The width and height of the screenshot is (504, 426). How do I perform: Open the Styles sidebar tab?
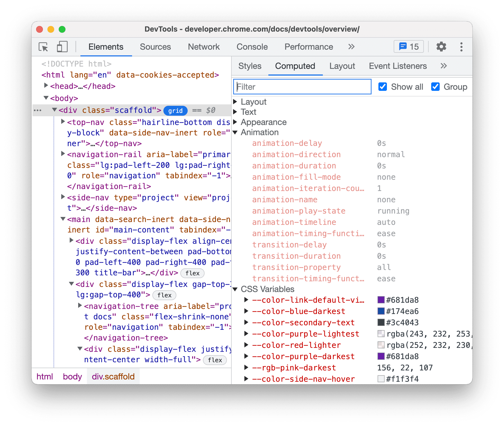250,66
